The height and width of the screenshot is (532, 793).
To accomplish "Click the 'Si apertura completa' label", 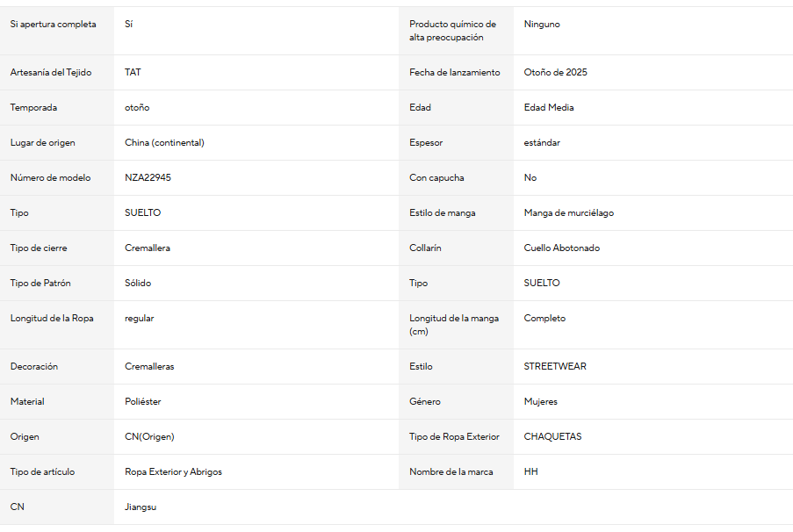I will (x=53, y=25).
